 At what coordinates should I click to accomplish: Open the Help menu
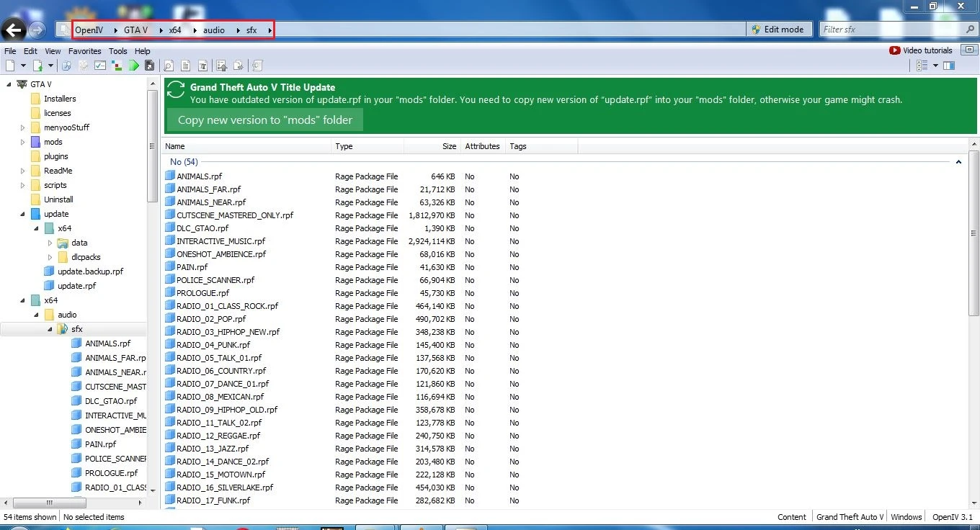pyautogui.click(x=143, y=51)
